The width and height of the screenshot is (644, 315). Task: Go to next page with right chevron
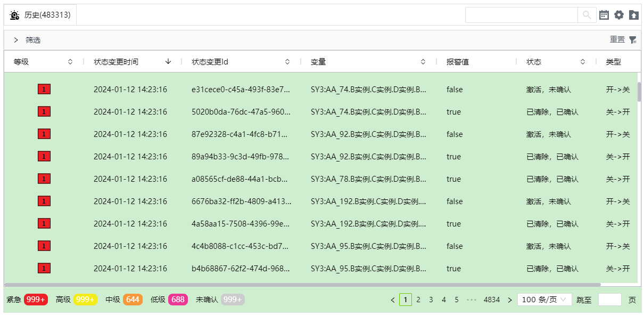(x=510, y=300)
